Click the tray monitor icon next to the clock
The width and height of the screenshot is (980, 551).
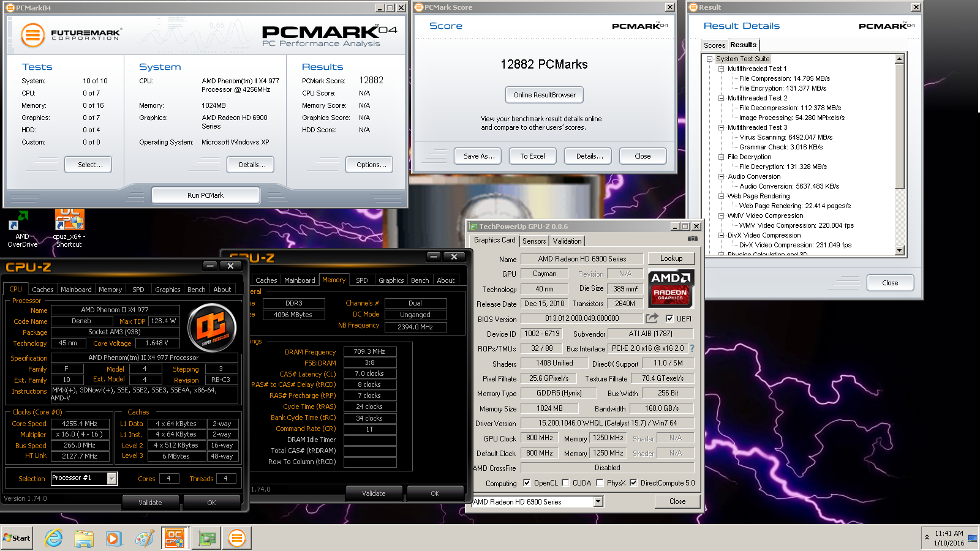click(972, 538)
